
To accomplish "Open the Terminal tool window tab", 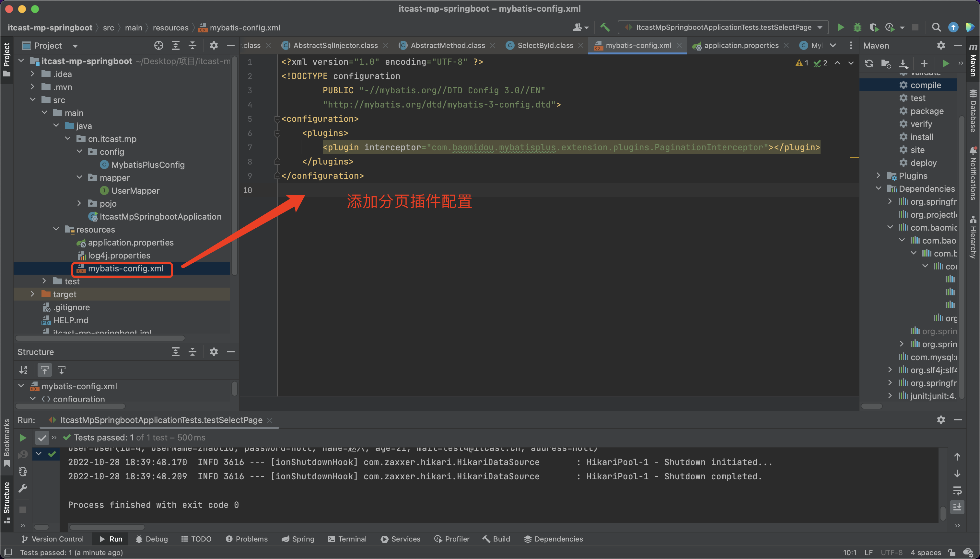I will coord(347,539).
